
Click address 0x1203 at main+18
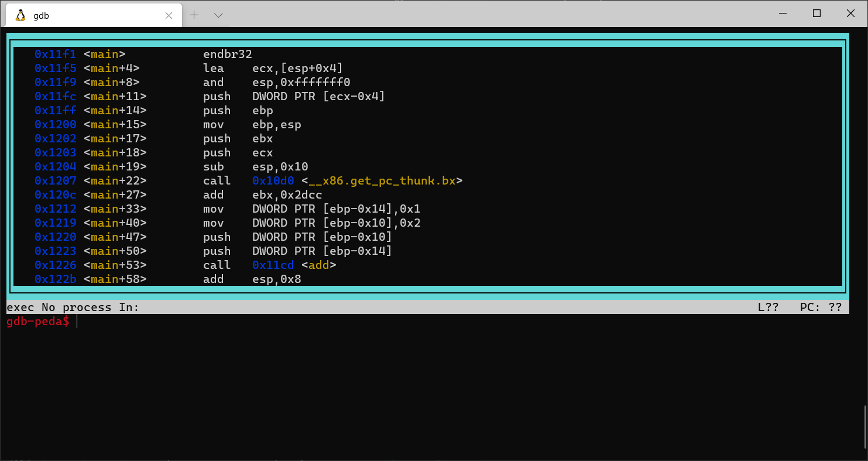point(56,152)
